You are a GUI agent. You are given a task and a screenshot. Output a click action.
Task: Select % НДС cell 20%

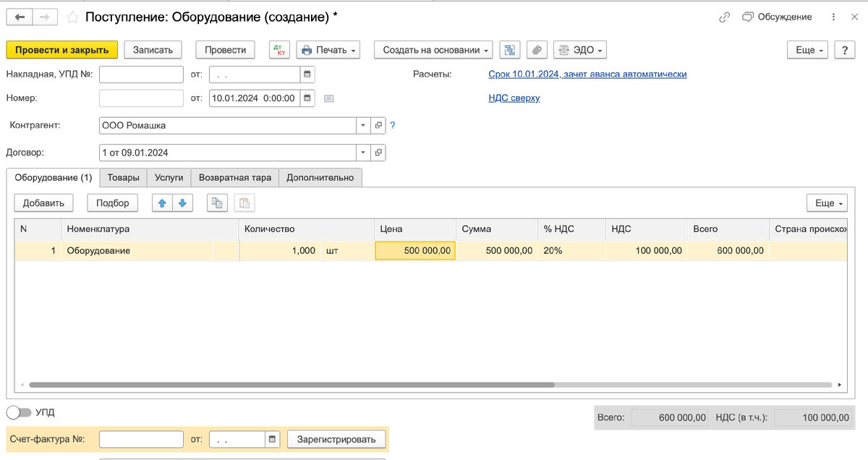[x=571, y=251]
